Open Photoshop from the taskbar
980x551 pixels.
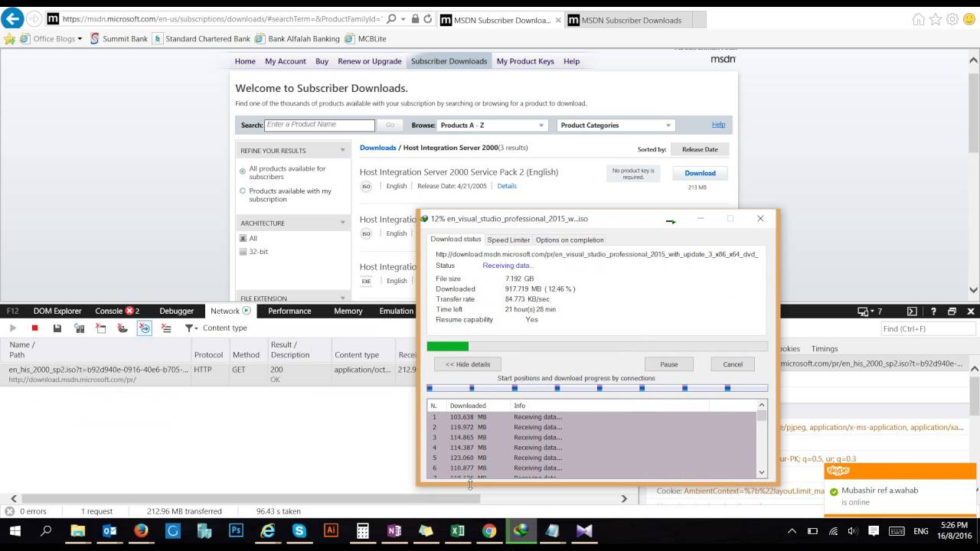click(x=236, y=530)
